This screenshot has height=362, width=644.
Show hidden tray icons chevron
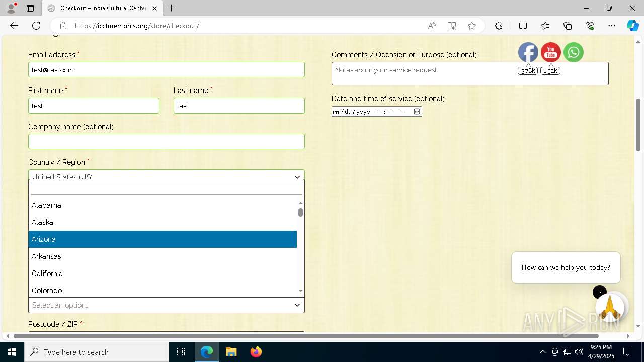542,352
